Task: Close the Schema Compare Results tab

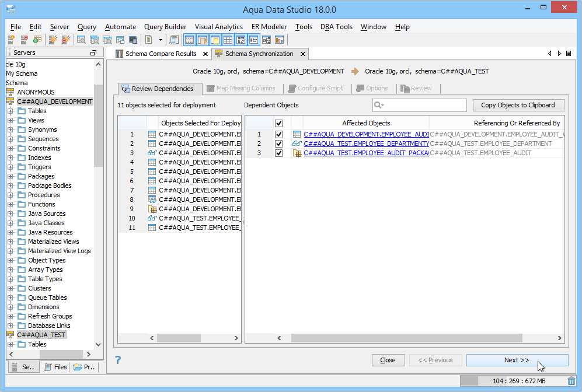Action: (x=205, y=54)
